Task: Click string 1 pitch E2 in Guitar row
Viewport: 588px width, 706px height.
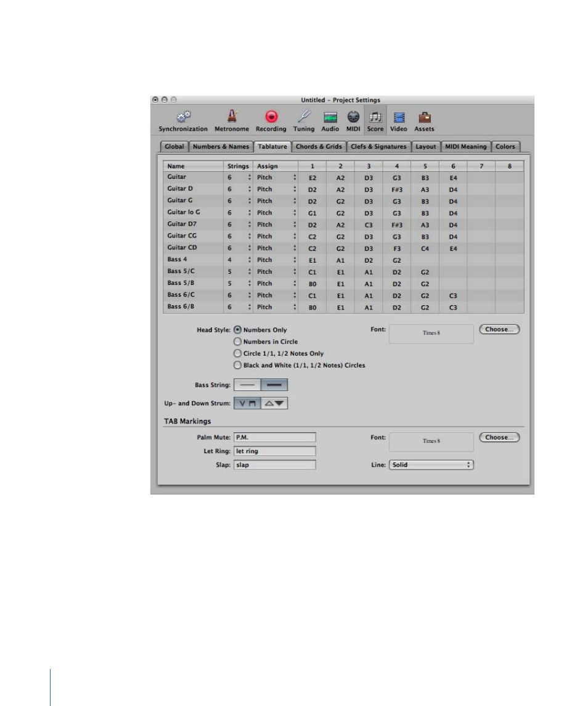Action: coord(312,178)
